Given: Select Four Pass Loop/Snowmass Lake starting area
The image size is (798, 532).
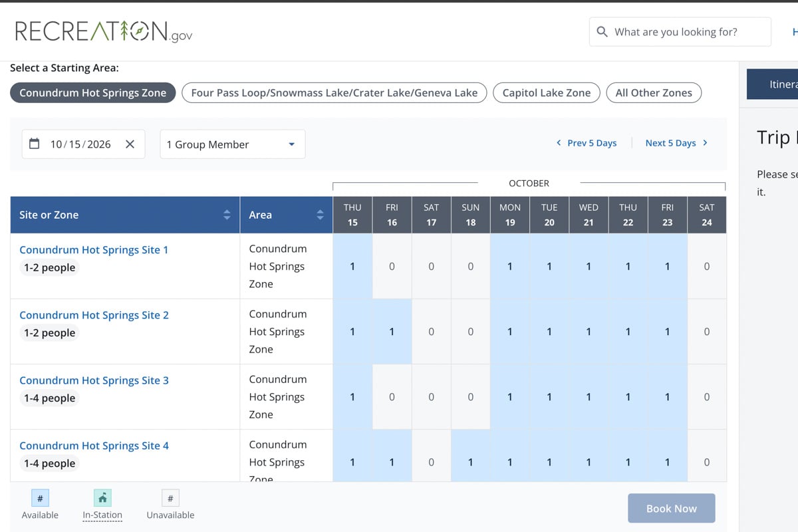Looking at the screenshot, I should 334,93.
